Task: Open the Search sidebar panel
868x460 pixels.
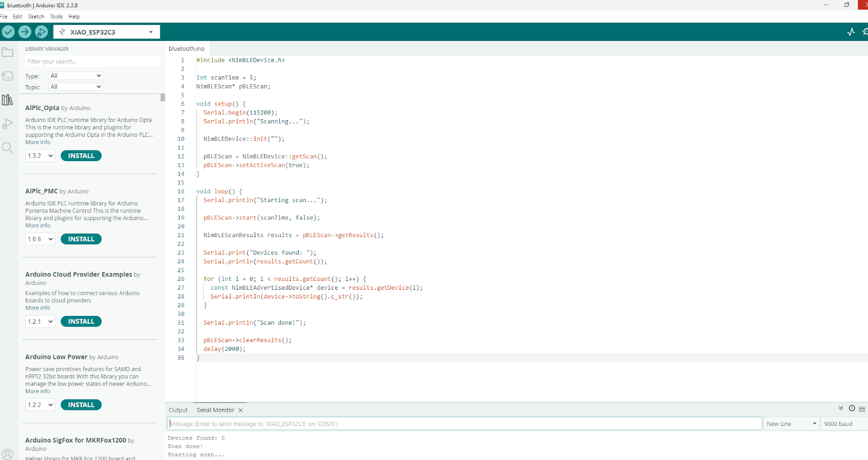Action: point(7,147)
